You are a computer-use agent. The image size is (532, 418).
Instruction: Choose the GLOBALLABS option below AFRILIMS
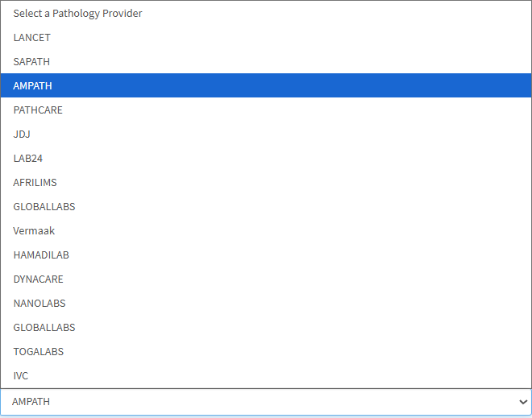44,206
